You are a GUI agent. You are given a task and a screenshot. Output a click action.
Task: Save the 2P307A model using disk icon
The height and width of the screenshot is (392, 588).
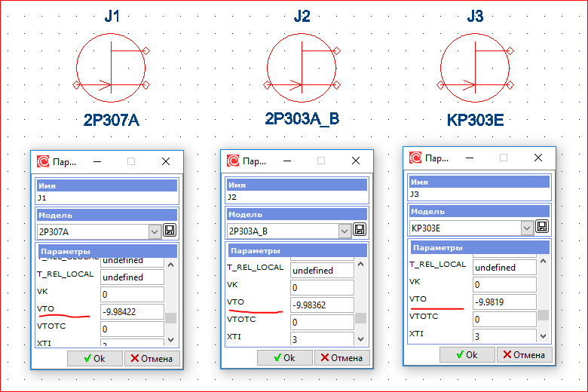point(170,231)
